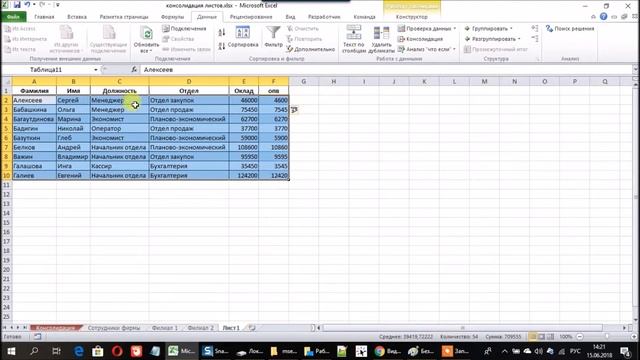This screenshot has height=360, width=640.
Task: Expand the formula bar
Action: coord(635,70)
